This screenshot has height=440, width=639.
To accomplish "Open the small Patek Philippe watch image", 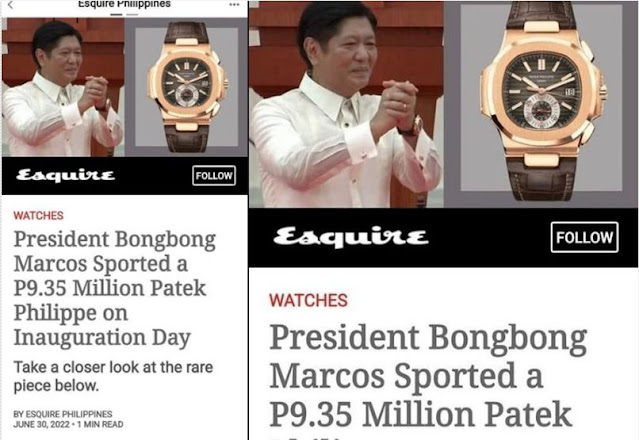I will (x=186, y=87).
